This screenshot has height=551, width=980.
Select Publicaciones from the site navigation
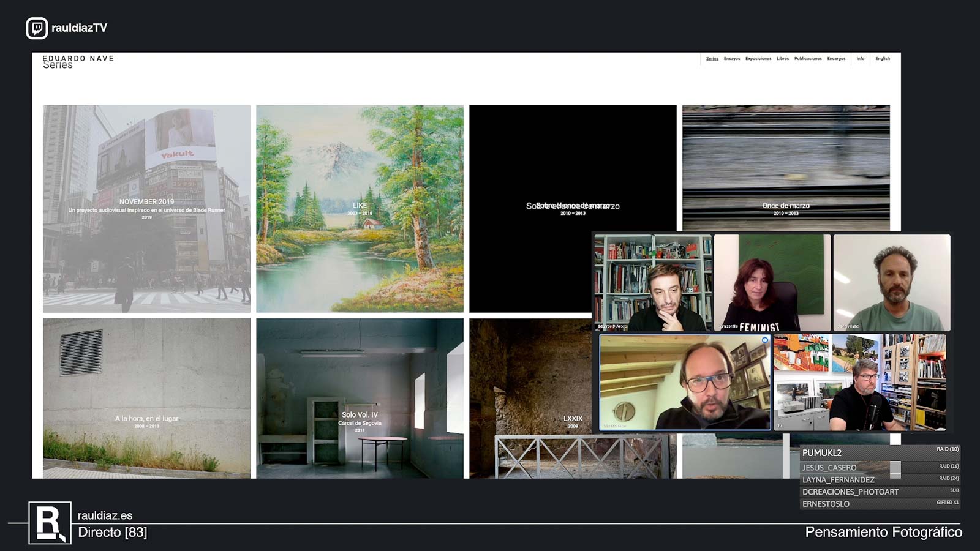click(x=808, y=59)
